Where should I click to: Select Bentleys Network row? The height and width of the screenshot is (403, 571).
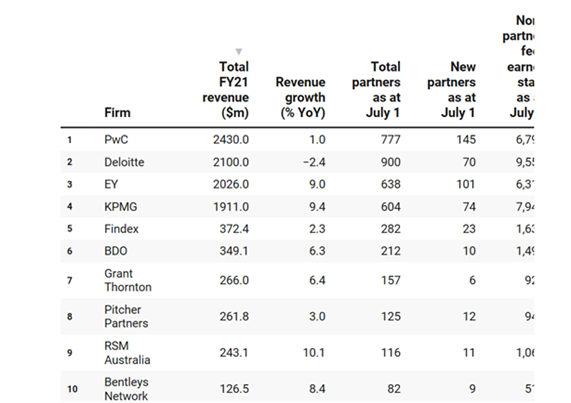[x=297, y=387]
